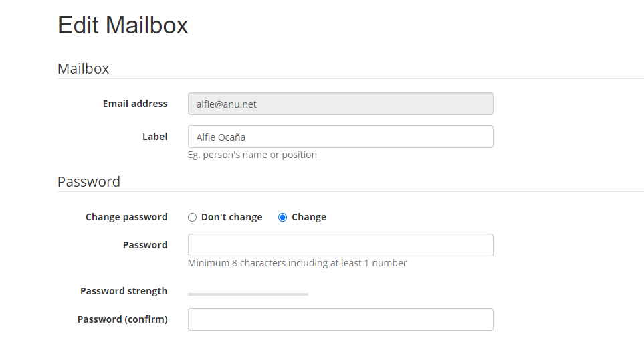Image resolution: width=644 pixels, height=340 pixels.
Task: Click the "Email address" field label
Action: (135, 104)
